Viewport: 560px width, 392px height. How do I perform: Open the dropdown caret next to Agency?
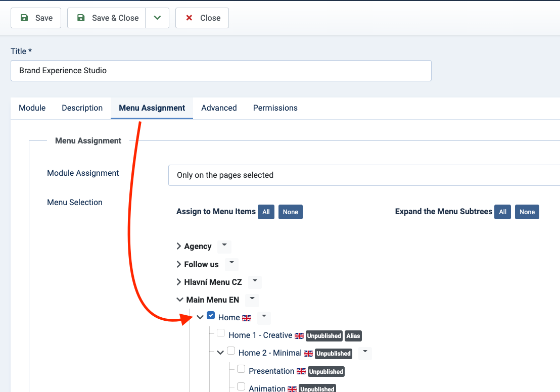pos(224,246)
